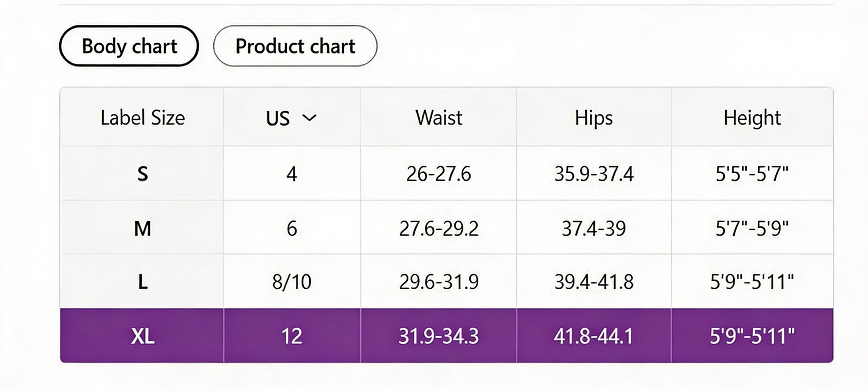Click the 31.9-34.3 waist cell
This screenshot has width=868, height=391.
click(x=438, y=336)
